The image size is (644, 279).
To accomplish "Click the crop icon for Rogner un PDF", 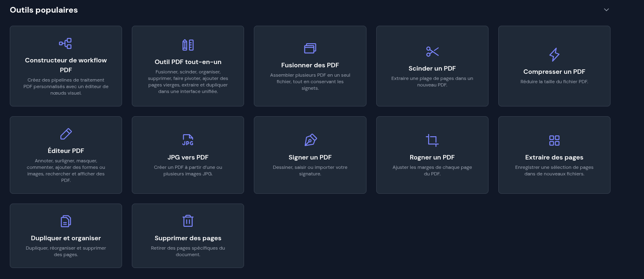I will 432,140.
